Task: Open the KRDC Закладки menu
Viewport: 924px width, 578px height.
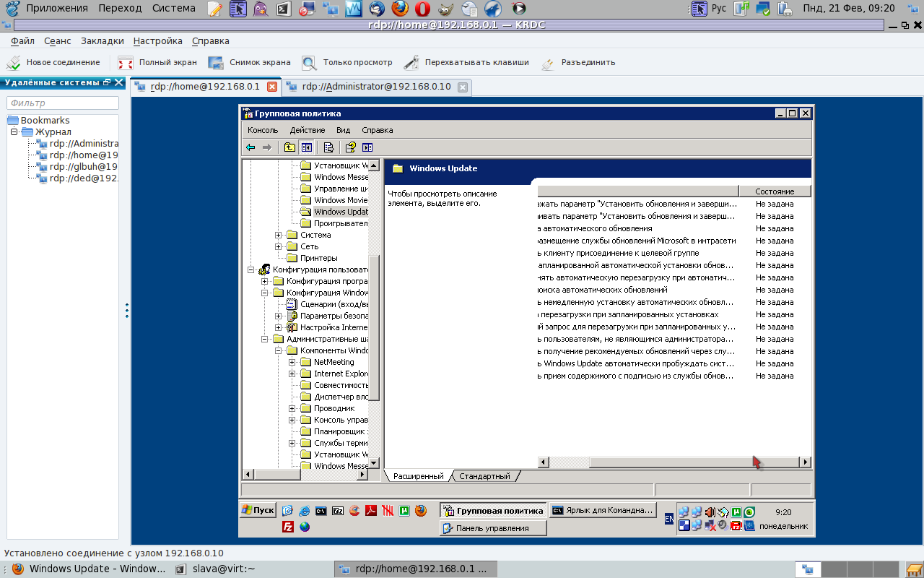Action: pyautogui.click(x=103, y=41)
